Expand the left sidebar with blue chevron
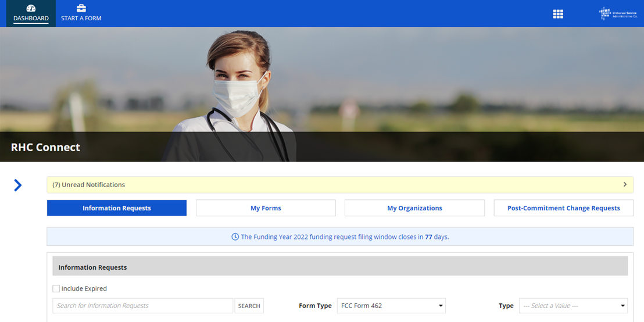This screenshot has height=322, width=644. click(18, 185)
